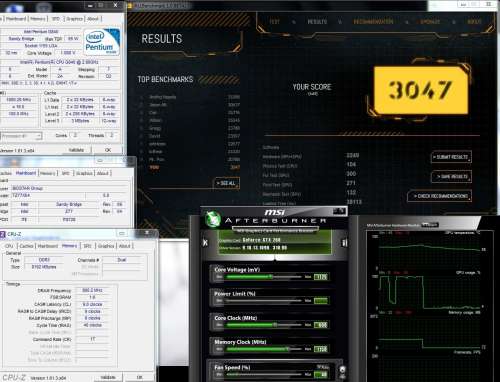500x382 pixels.
Task: Adjust the Power Limit (%) slider
Action: [263, 301]
